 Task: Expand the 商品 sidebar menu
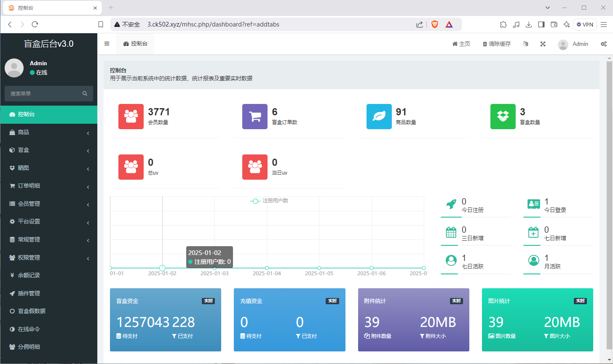click(x=48, y=133)
